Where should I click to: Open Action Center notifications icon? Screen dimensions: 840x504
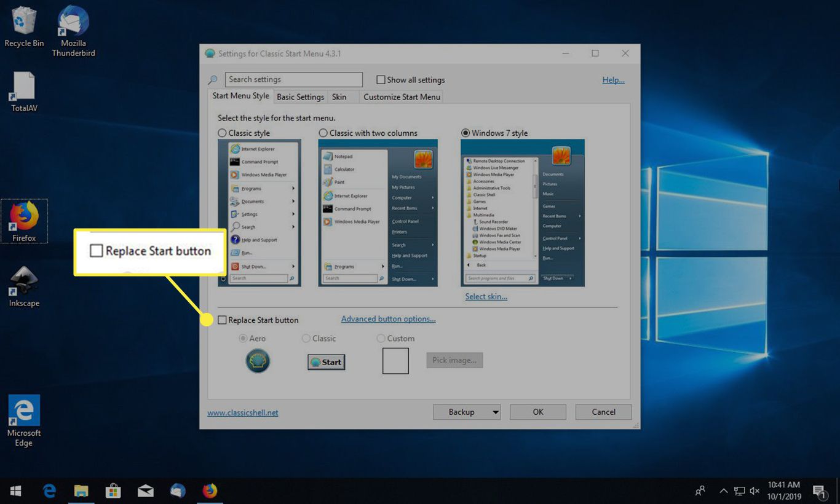point(820,491)
